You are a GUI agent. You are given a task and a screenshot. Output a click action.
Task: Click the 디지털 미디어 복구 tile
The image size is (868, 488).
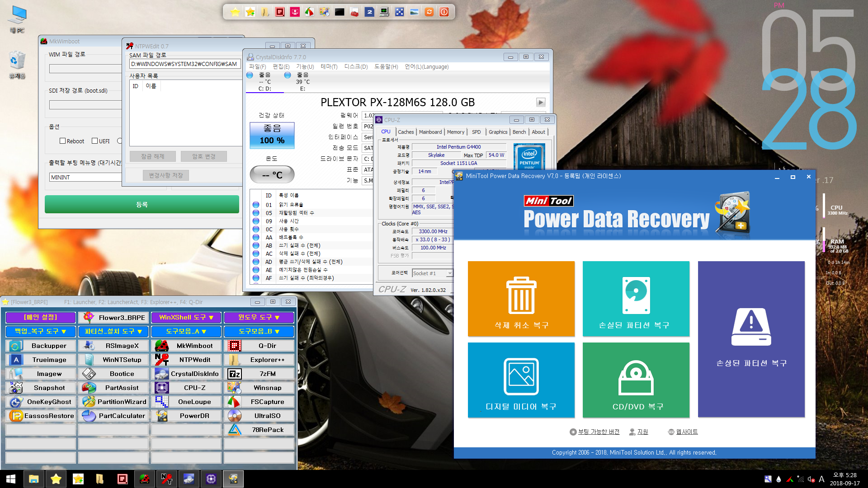coord(521,380)
